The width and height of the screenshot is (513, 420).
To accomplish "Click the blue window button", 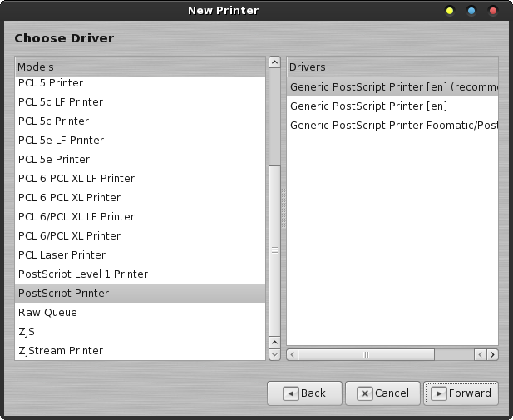I will coord(471,11).
